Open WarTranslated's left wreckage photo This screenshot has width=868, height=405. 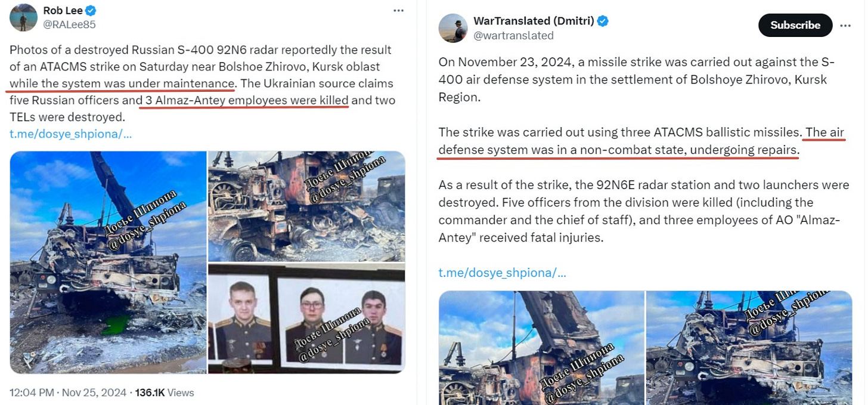pos(541,348)
